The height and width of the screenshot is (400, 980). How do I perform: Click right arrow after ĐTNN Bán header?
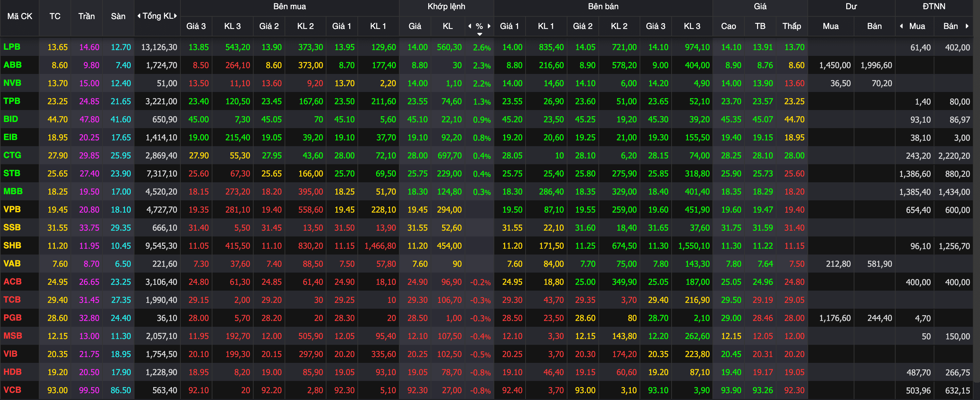967,26
